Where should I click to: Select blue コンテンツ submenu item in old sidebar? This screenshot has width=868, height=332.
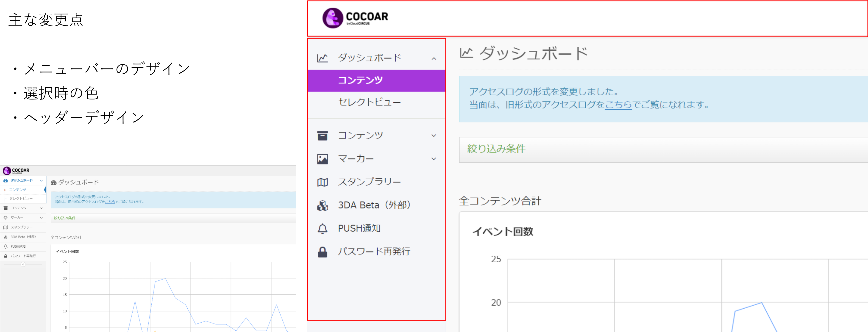tap(17, 190)
